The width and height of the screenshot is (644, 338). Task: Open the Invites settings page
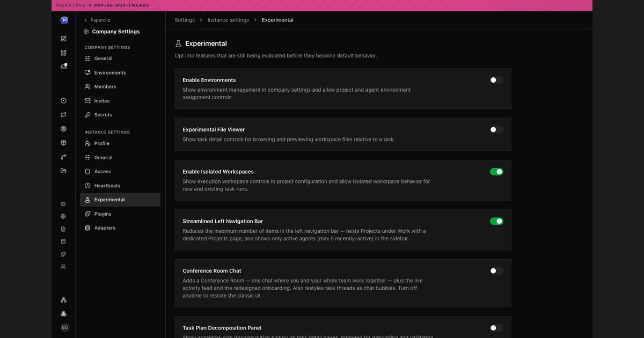(x=120, y=101)
